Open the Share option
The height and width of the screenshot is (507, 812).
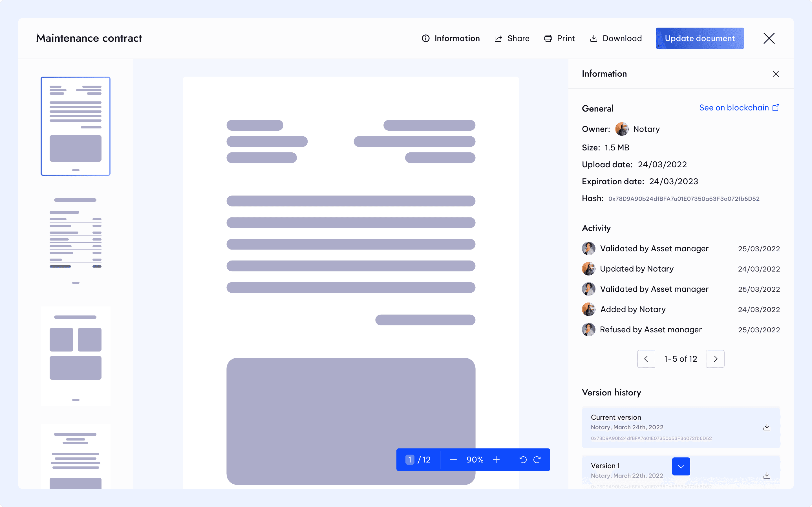pos(512,38)
